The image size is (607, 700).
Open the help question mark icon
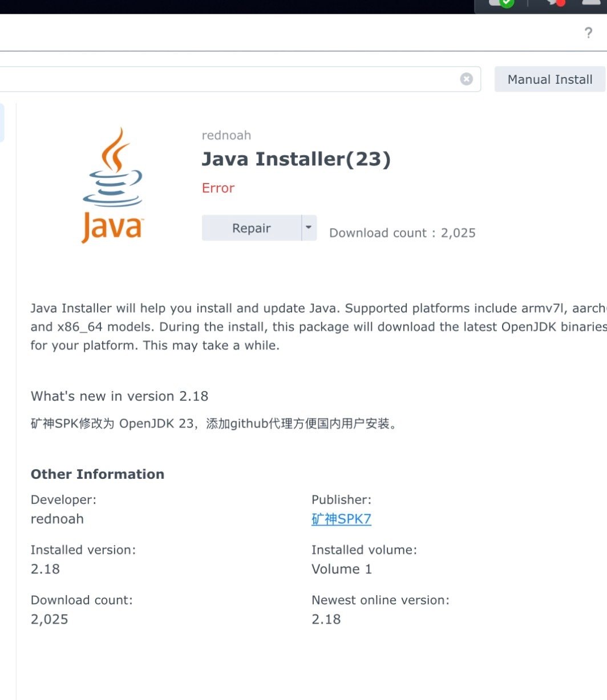pyautogui.click(x=588, y=33)
